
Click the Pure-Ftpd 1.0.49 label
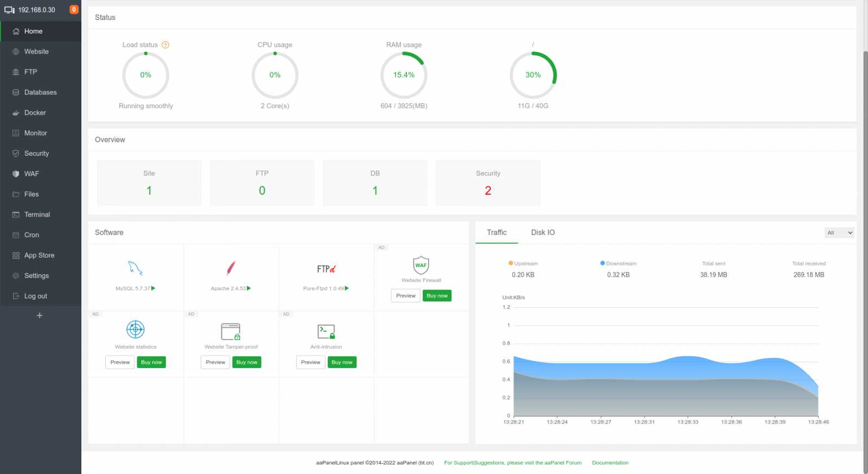323,288
